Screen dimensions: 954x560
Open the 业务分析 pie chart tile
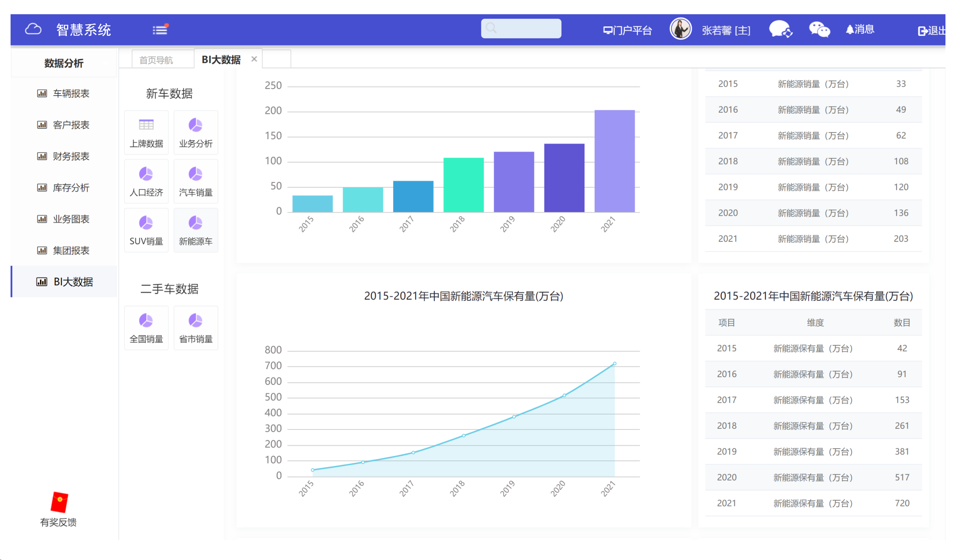pyautogui.click(x=196, y=133)
